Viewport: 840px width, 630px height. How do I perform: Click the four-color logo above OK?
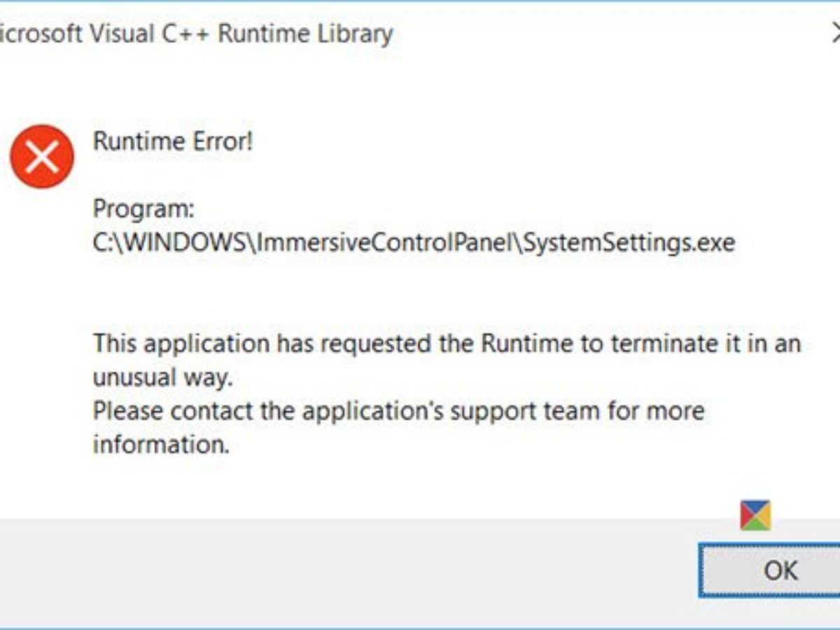[755, 514]
